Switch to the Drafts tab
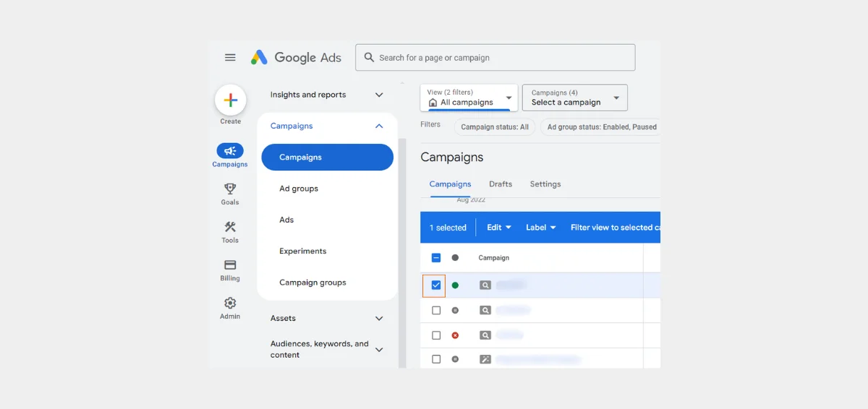Screen dimensions: 868x409 [x=501, y=184]
